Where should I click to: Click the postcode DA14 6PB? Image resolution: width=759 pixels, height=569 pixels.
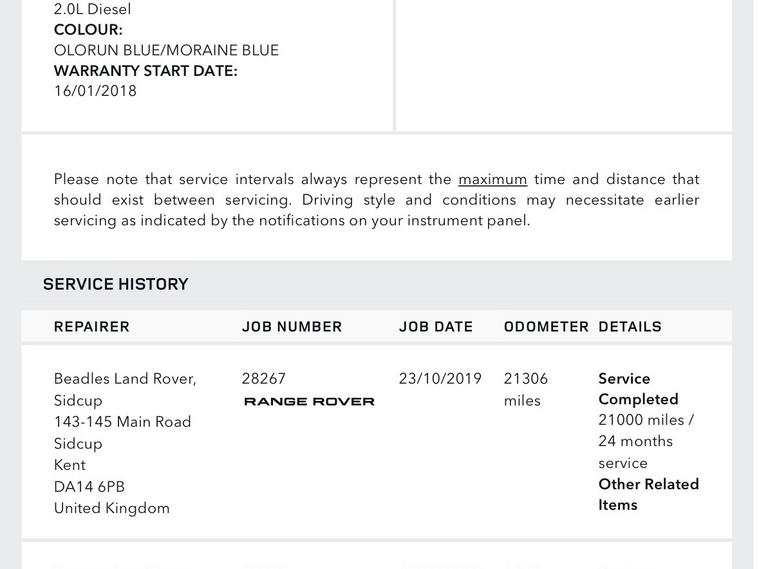click(90, 487)
